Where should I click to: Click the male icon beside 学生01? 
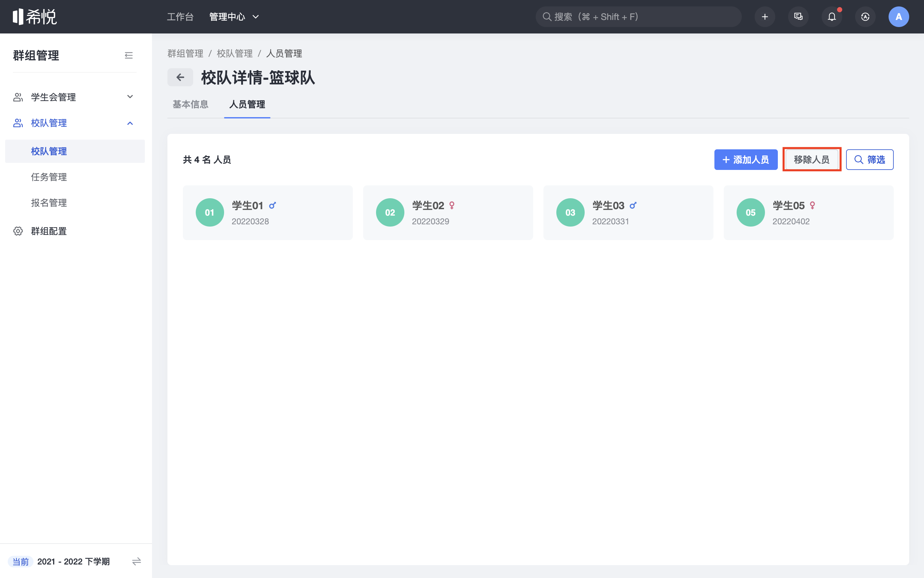pos(272,206)
